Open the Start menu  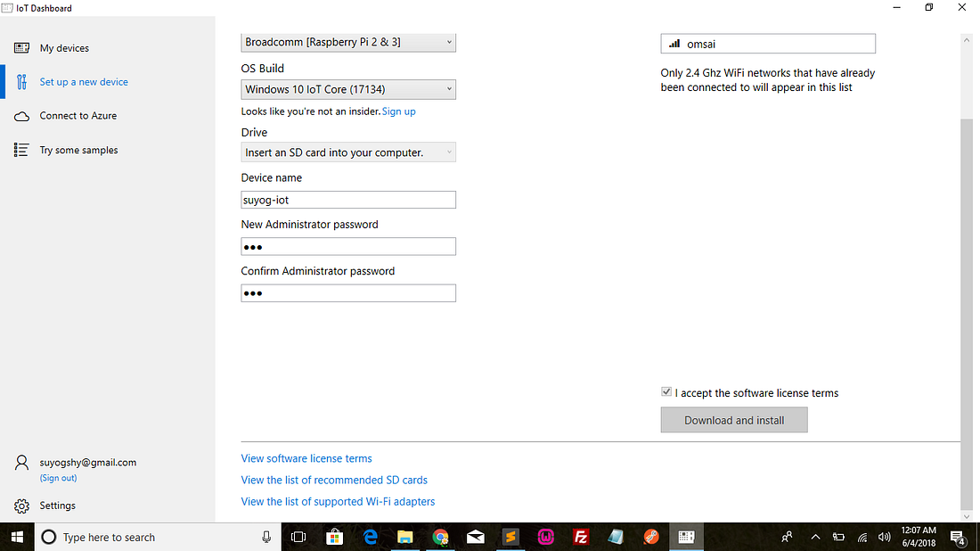pyautogui.click(x=17, y=537)
